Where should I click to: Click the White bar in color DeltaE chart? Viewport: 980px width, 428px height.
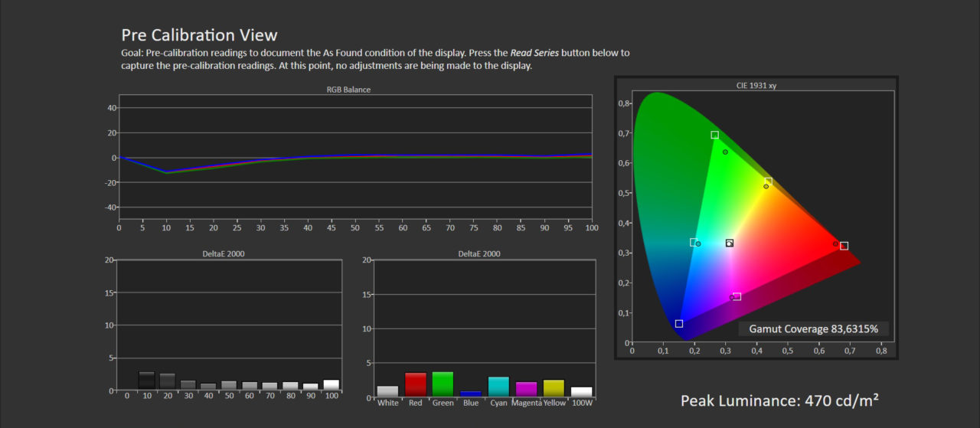(x=387, y=391)
